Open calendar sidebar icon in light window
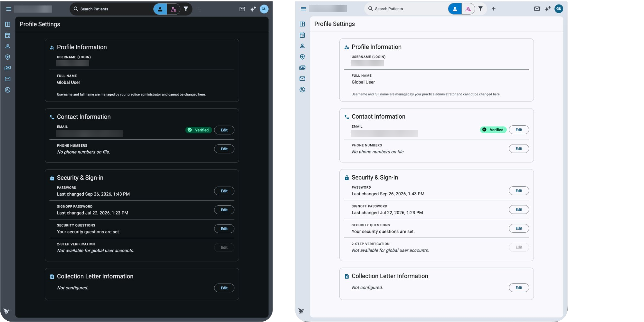The width and height of the screenshot is (644, 322). point(302,35)
